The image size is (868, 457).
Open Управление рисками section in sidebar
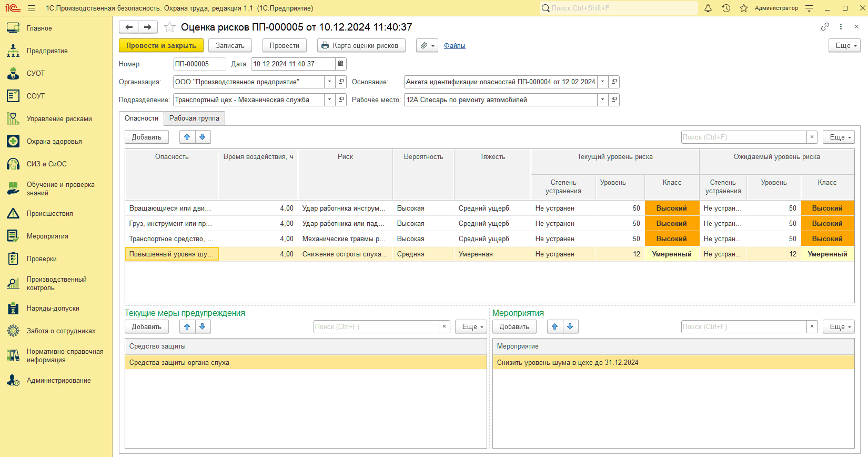click(x=59, y=119)
